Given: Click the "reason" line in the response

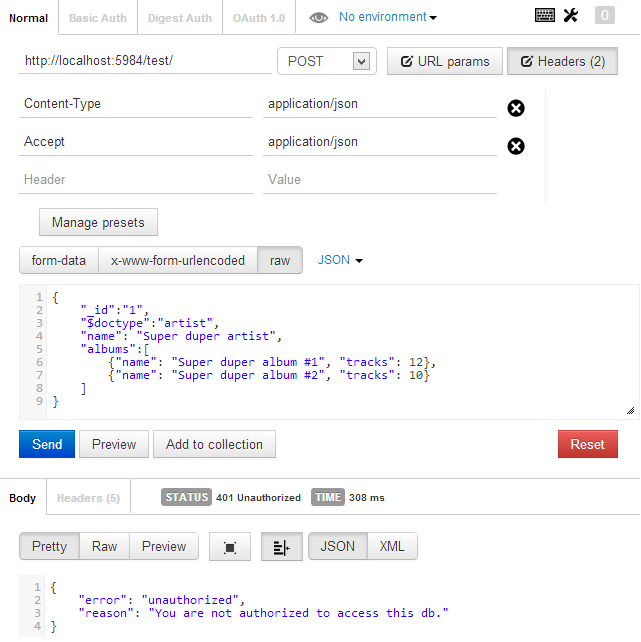Looking at the screenshot, I should (264, 613).
